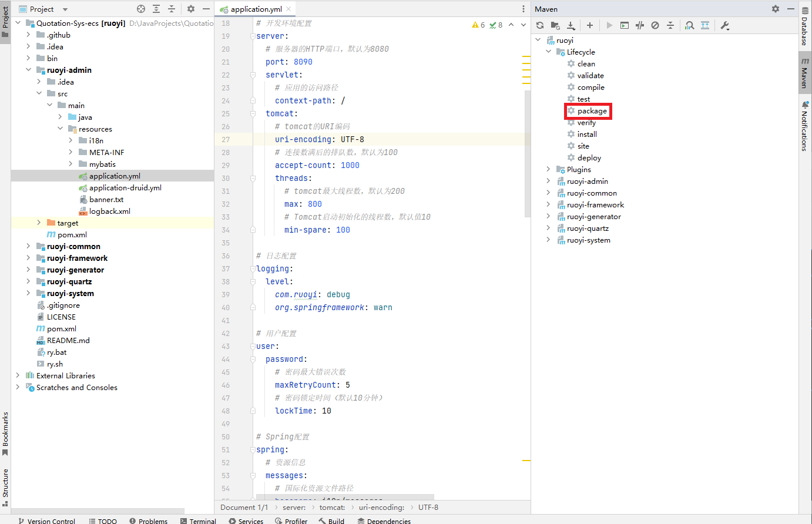Viewport: 812px width, 524px height.
Task: Hide the Project tool window
Action: click(x=206, y=9)
